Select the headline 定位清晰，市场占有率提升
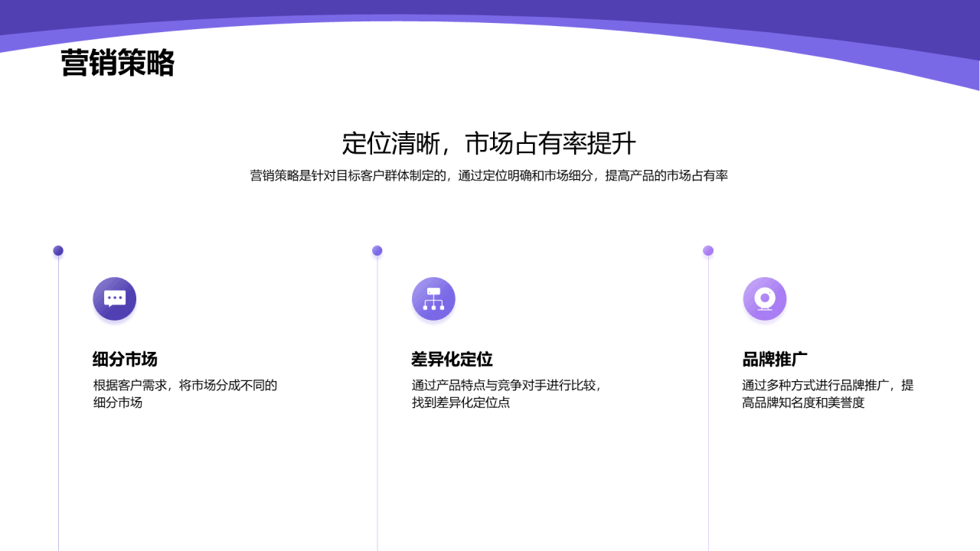 [490, 142]
